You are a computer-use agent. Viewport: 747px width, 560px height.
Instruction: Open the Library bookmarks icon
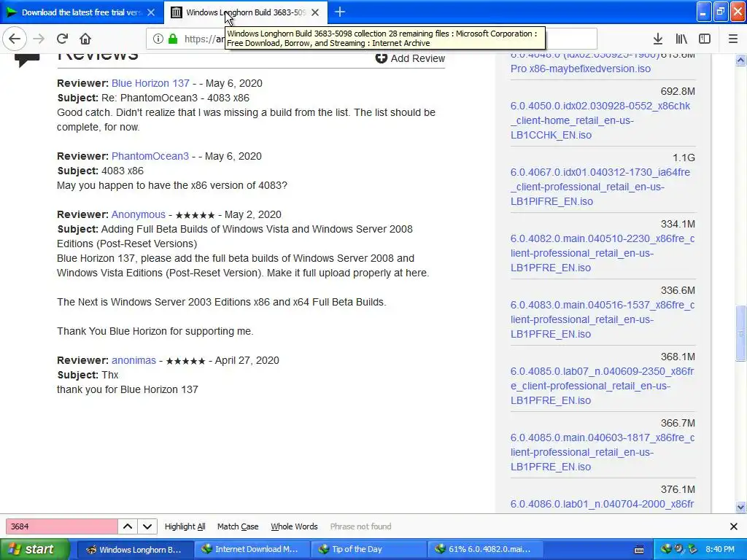coord(681,39)
